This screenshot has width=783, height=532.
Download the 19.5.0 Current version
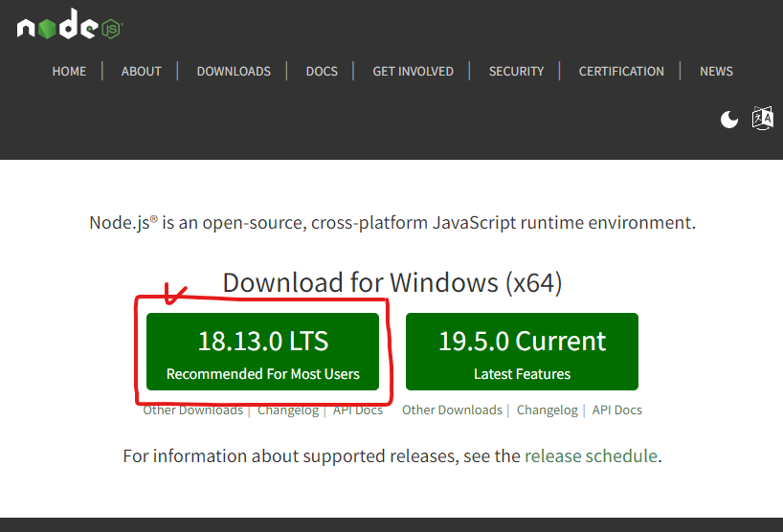pyautogui.click(x=522, y=352)
